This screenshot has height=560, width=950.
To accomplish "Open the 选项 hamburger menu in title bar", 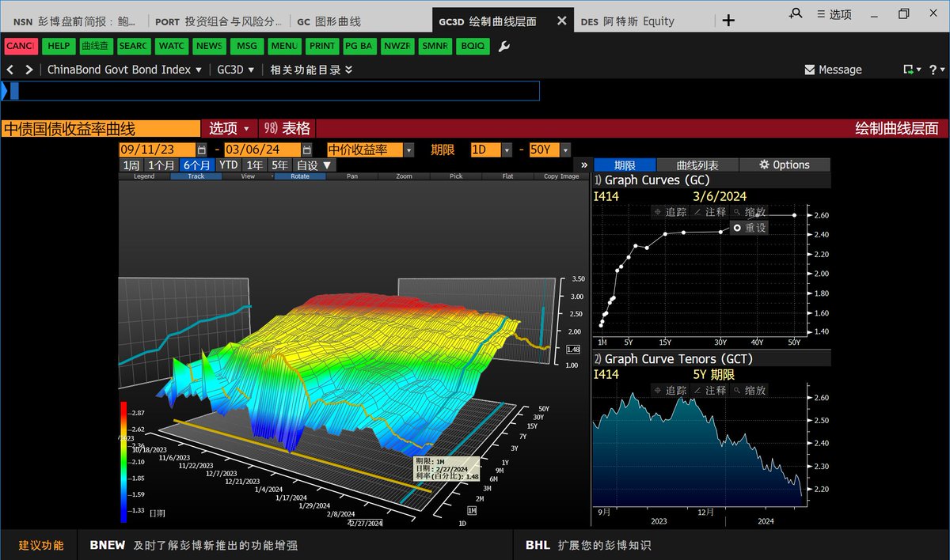I will pyautogui.click(x=834, y=14).
